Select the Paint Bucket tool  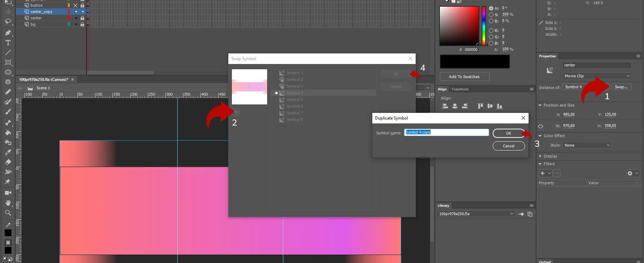pyautogui.click(x=8, y=133)
